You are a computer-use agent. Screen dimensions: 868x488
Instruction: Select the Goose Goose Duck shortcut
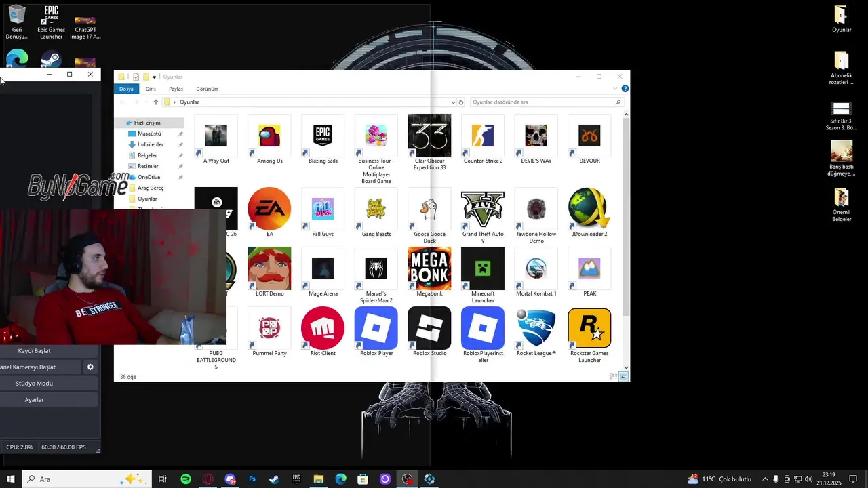[x=429, y=216]
